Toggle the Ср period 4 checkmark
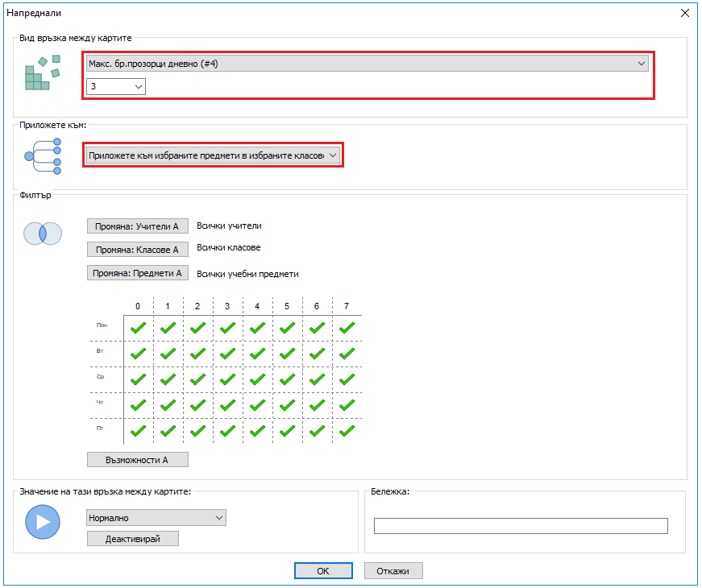This screenshot has width=702, height=588. click(257, 379)
